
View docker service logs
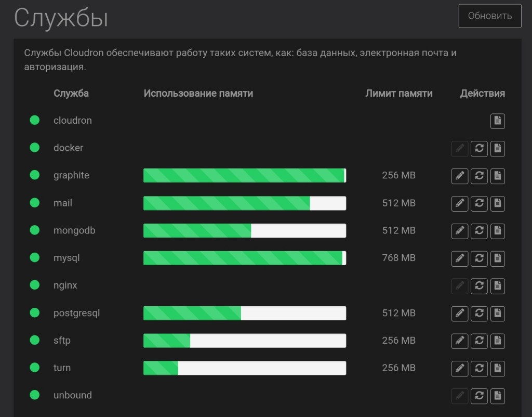tap(497, 149)
